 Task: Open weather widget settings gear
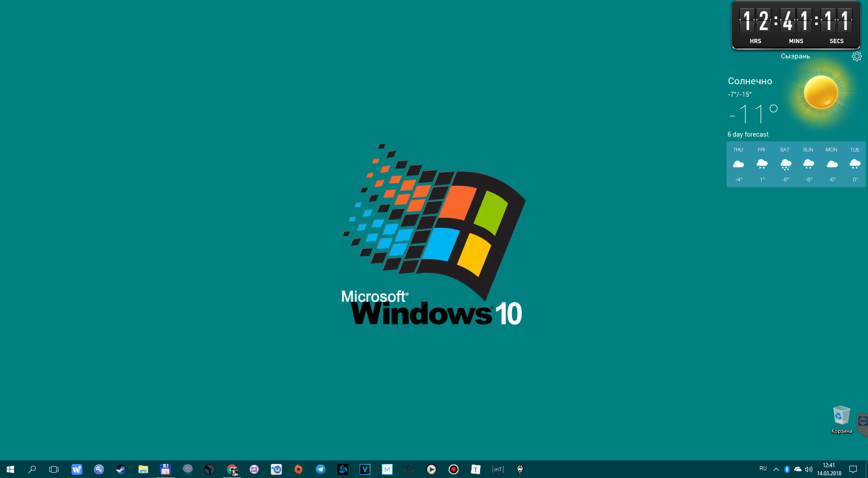pyautogui.click(x=857, y=57)
